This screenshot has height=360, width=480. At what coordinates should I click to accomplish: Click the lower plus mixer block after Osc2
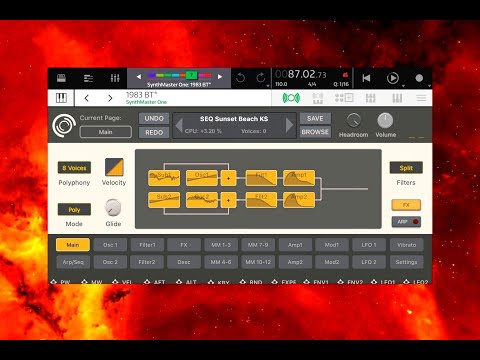click(228, 200)
